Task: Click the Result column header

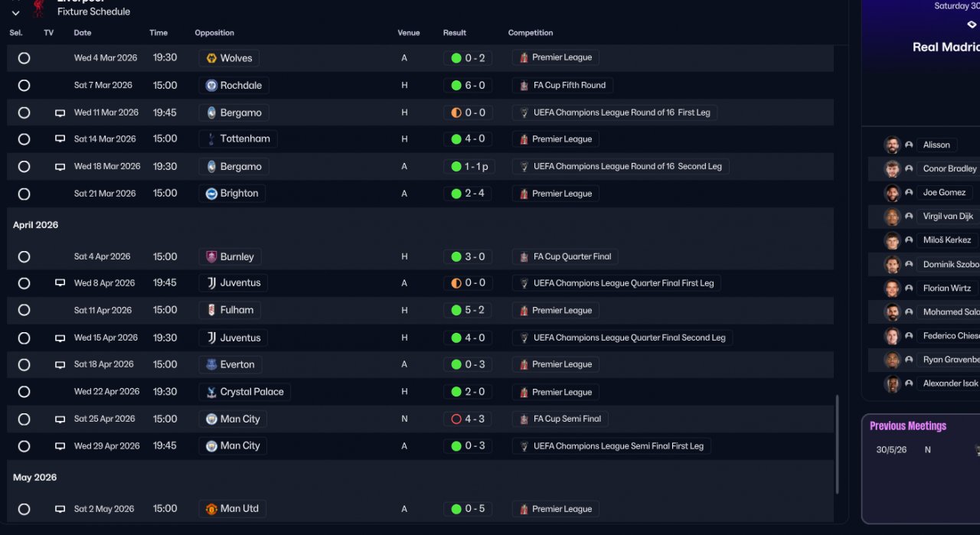Action: [x=454, y=33]
